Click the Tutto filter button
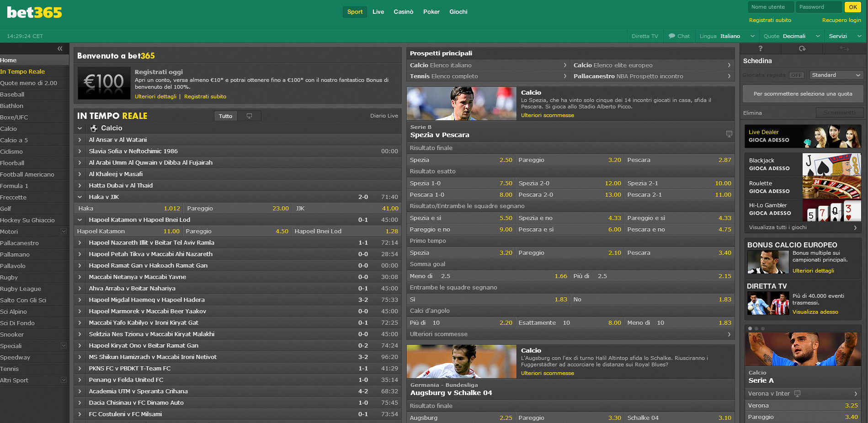The height and width of the screenshot is (423, 868). (x=225, y=116)
